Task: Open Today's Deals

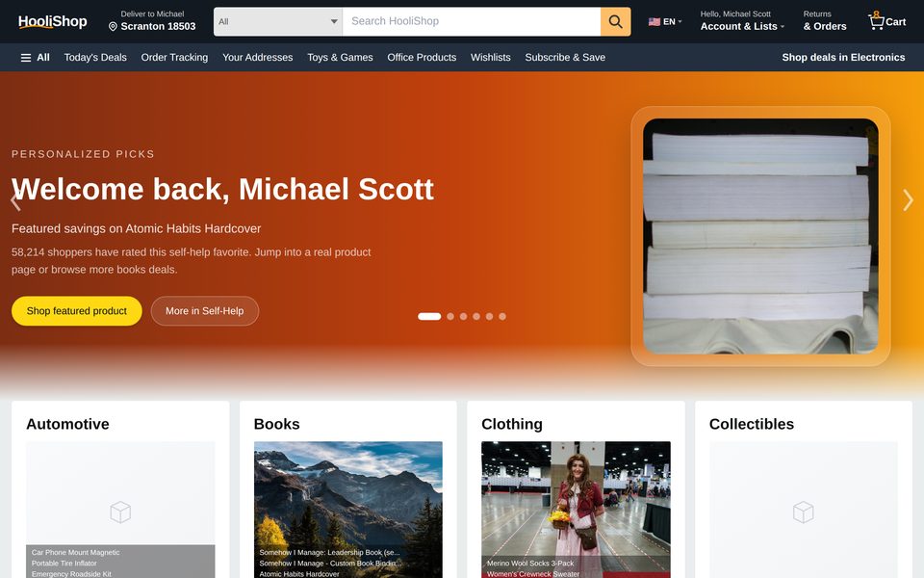Action: [x=95, y=57]
